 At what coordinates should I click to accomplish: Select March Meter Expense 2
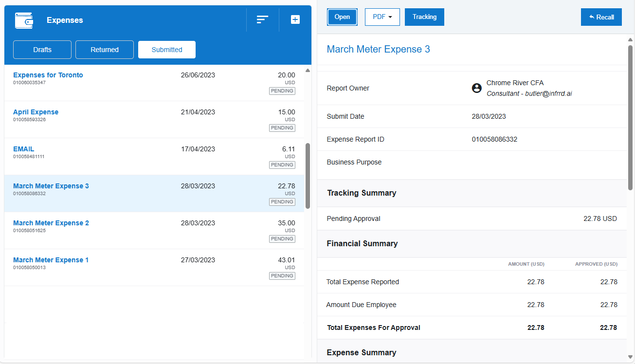(x=51, y=223)
